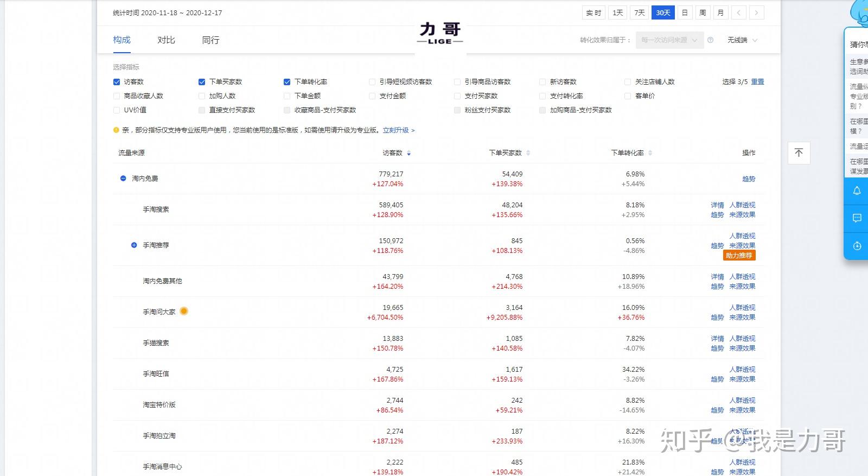Sort by 访客数 column arrow
This screenshot has width=868, height=476.
409,153
